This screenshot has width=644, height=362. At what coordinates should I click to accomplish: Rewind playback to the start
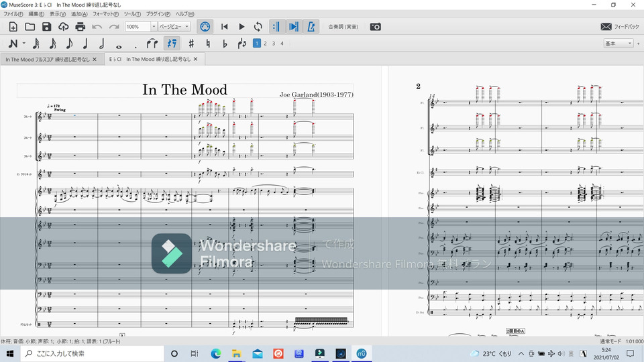(224, 27)
